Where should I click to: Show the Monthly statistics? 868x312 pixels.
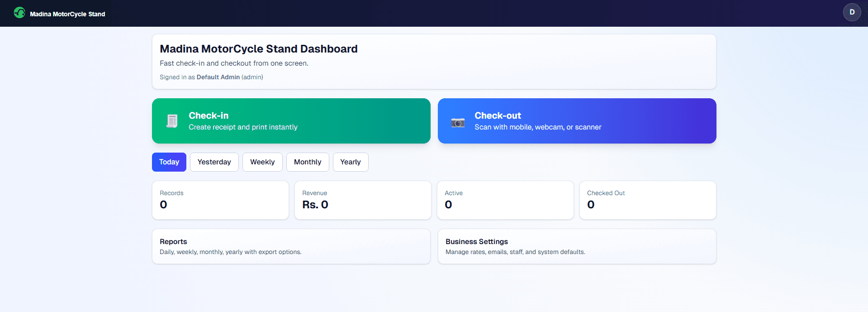coord(308,162)
